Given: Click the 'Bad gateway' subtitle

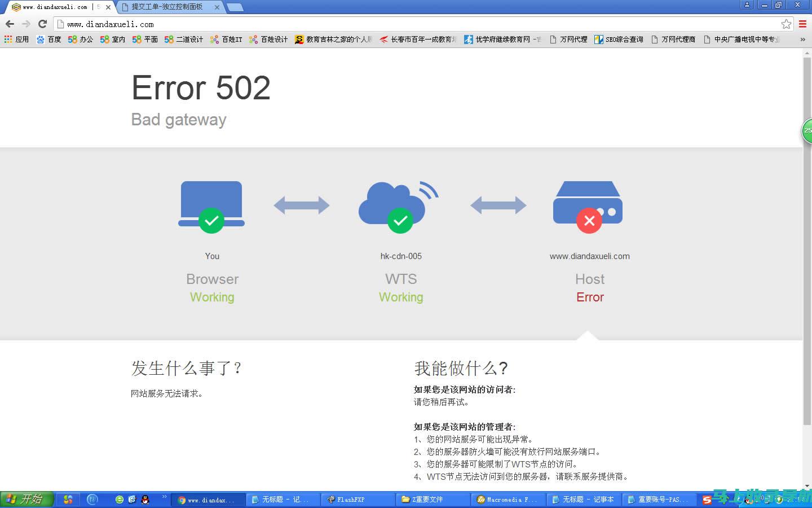Looking at the screenshot, I should click(179, 120).
